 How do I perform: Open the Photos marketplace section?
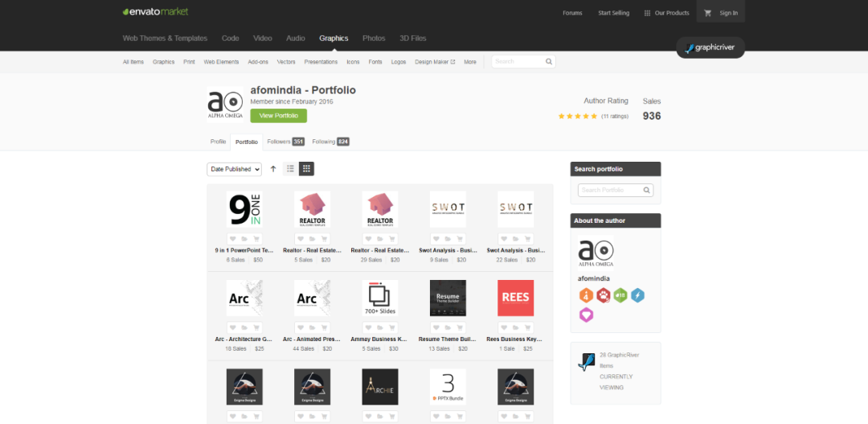[x=374, y=39]
